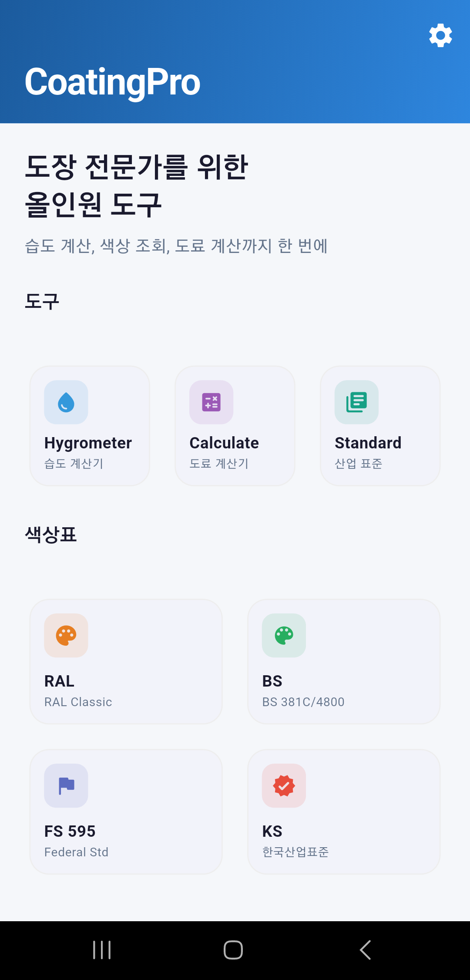The image size is (470, 980).
Task: Open the BS 381C/4800 color chart
Action: tap(344, 661)
